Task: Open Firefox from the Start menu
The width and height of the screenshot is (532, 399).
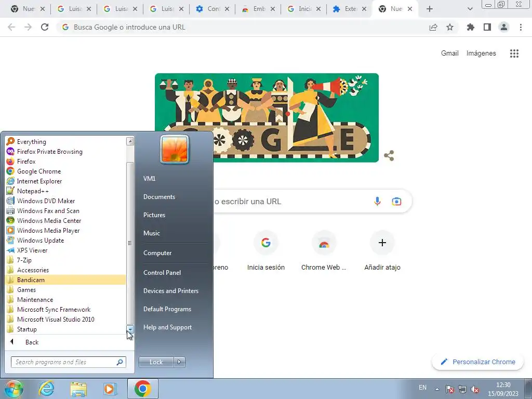Action: tap(65, 161)
